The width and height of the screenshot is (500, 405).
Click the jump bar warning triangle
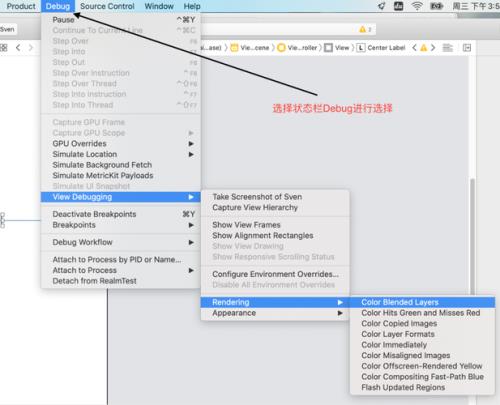pos(424,48)
